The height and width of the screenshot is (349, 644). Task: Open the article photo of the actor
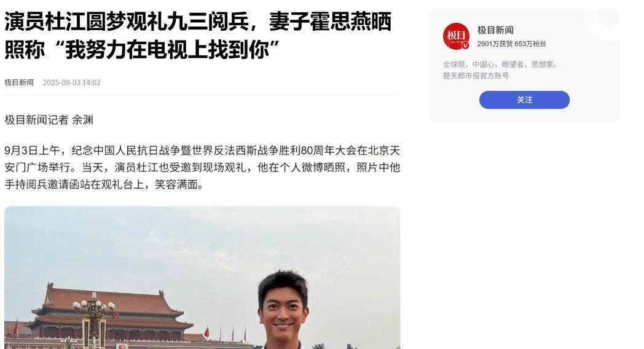pos(202,278)
